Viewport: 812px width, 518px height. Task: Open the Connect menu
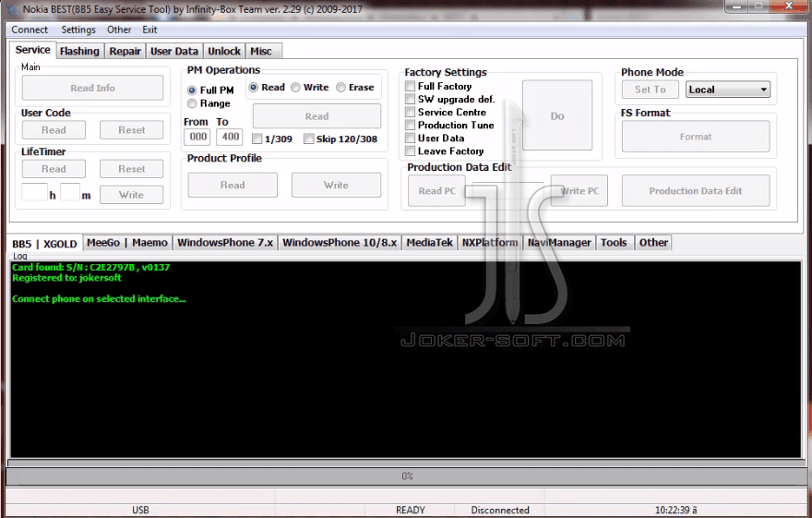[30, 30]
